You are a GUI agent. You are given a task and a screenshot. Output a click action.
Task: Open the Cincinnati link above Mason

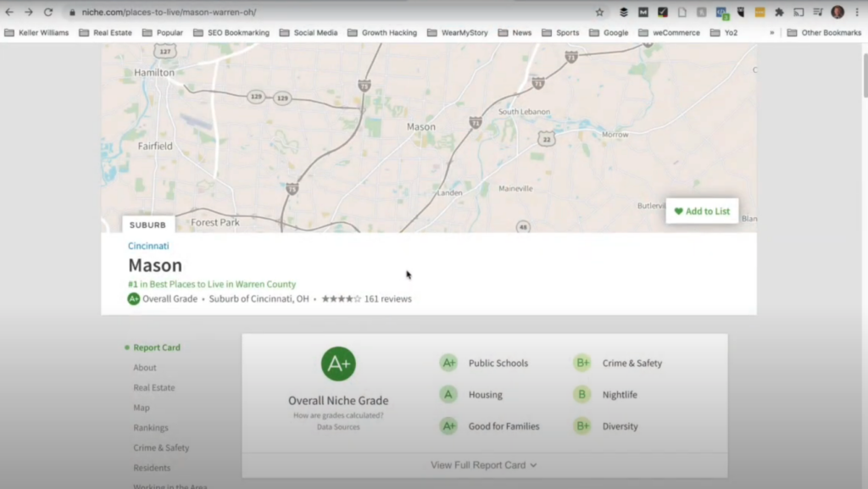tap(148, 246)
